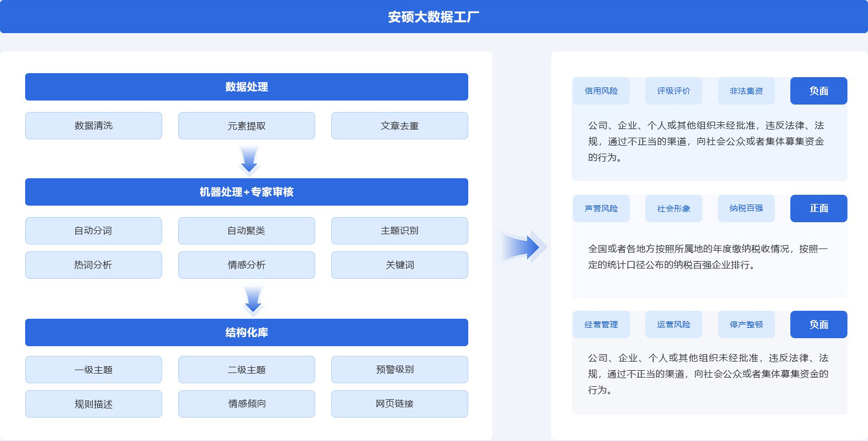Image resolution: width=868 pixels, height=441 pixels.
Task: Choose the 元素提取 option
Action: 246,126
